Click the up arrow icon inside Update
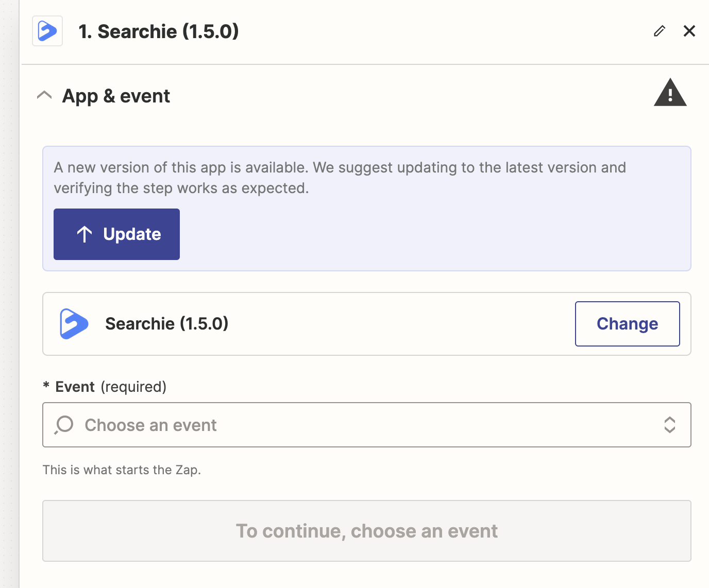Screen dimensions: 709x588 click(85, 234)
